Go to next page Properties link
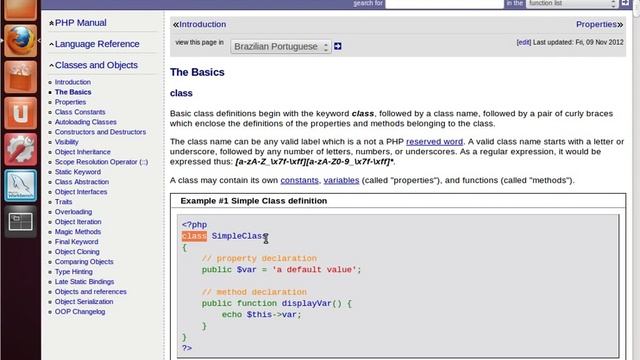Screen dimensions: 640x360 [596, 24]
